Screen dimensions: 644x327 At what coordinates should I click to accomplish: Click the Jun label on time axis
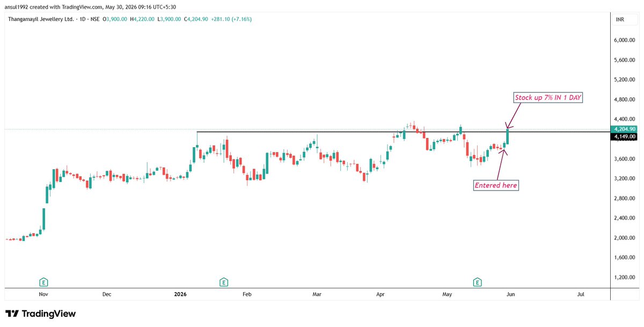[x=511, y=294]
